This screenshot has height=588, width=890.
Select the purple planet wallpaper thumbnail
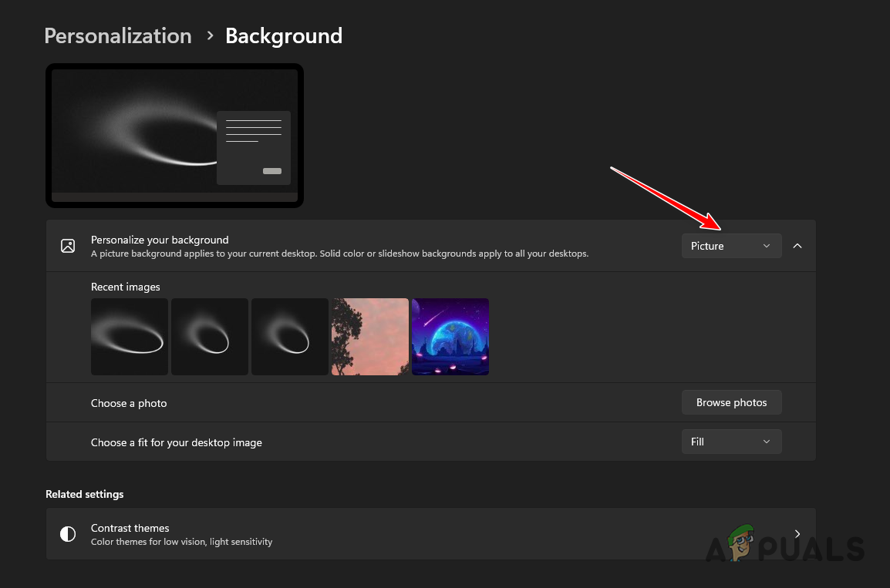pos(450,337)
